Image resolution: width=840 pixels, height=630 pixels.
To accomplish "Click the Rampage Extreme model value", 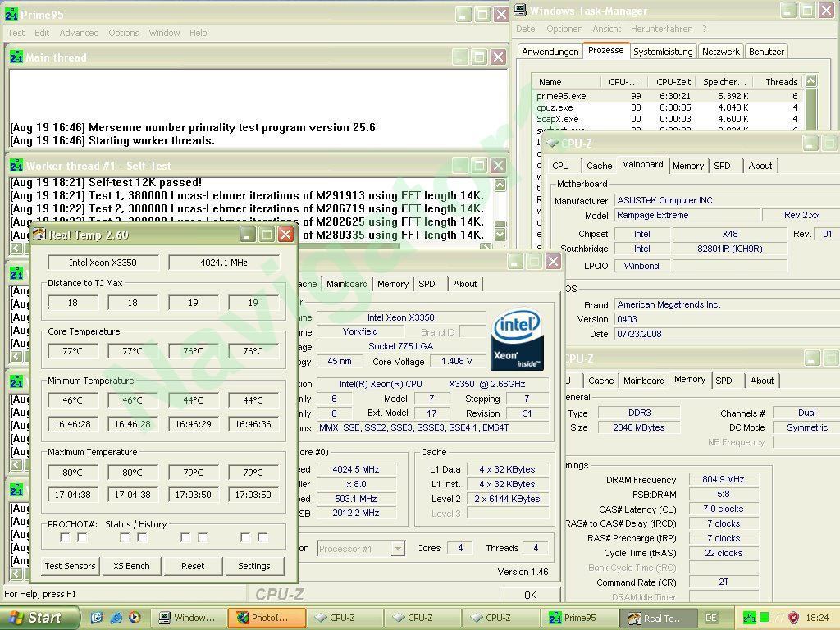I will point(687,216).
